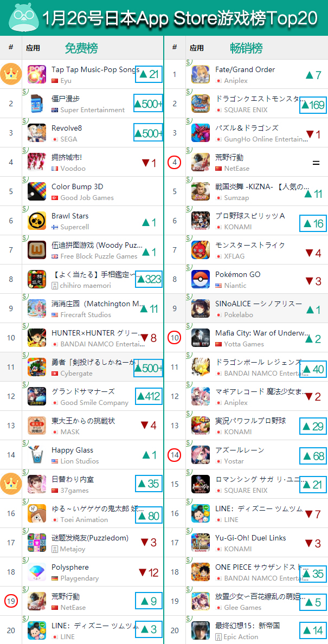
Task: Open the Mafia City app icon
Action: point(201,338)
